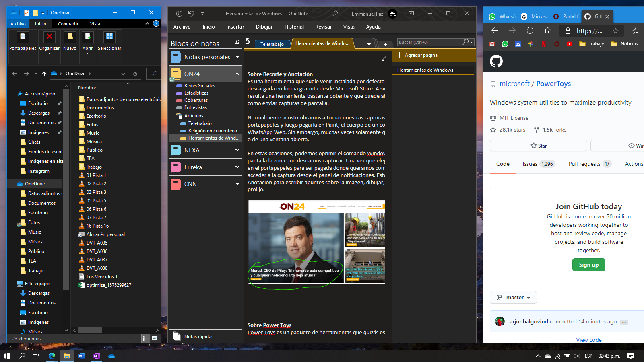Click ON24 screenshot image in note

[316, 242]
